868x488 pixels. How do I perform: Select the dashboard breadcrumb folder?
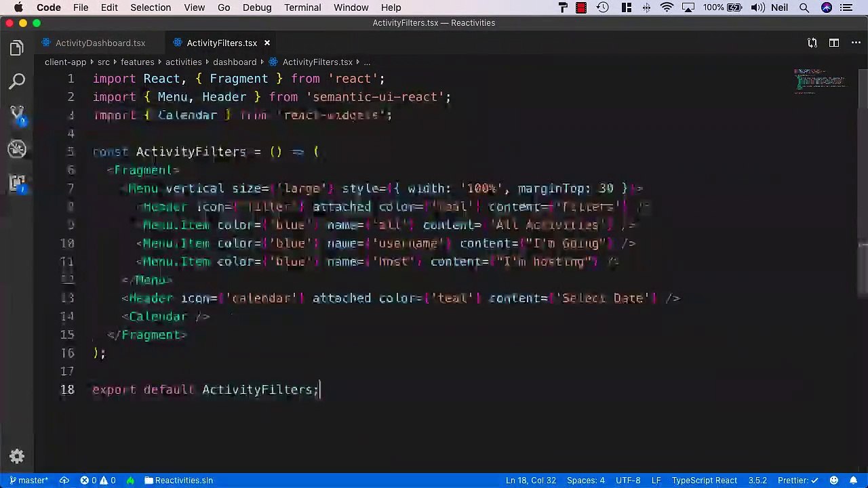[235, 62]
